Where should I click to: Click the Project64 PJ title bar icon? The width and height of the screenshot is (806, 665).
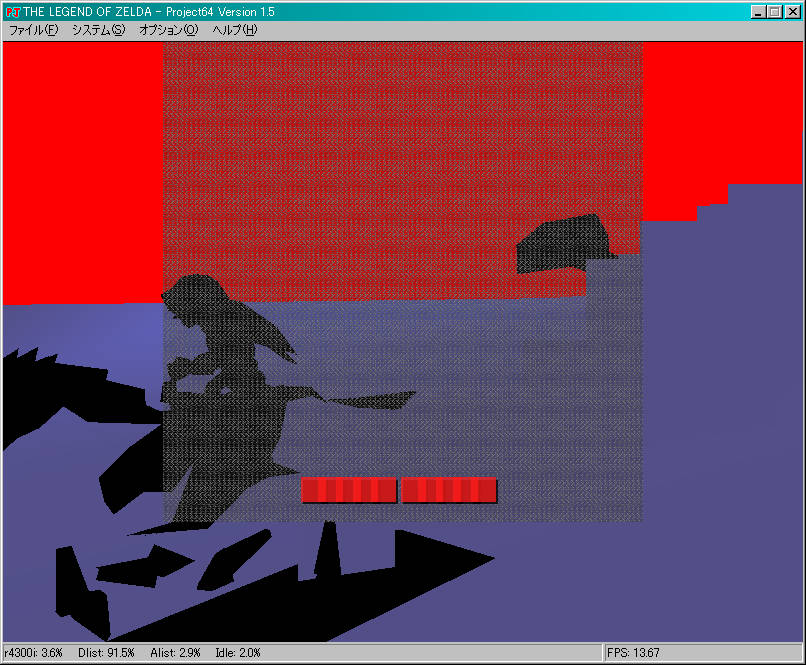(12, 12)
